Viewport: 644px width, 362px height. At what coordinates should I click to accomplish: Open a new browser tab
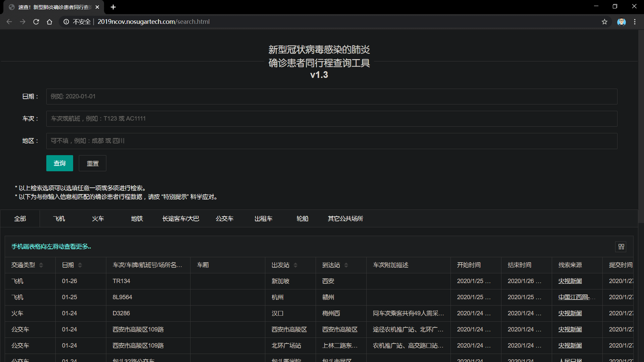pos(113,7)
